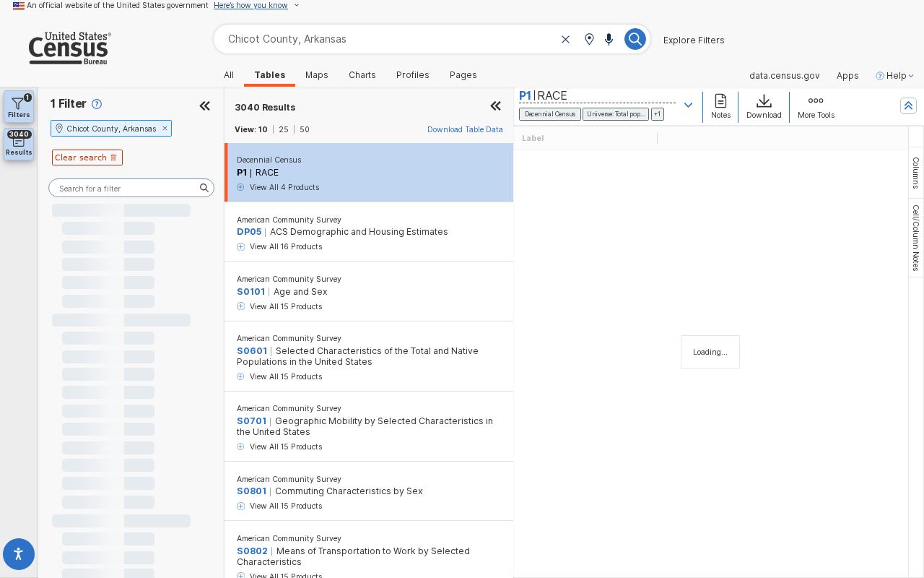Image resolution: width=924 pixels, height=578 pixels.
Task: Expand View All 4 Products for P1
Action: 278,187
